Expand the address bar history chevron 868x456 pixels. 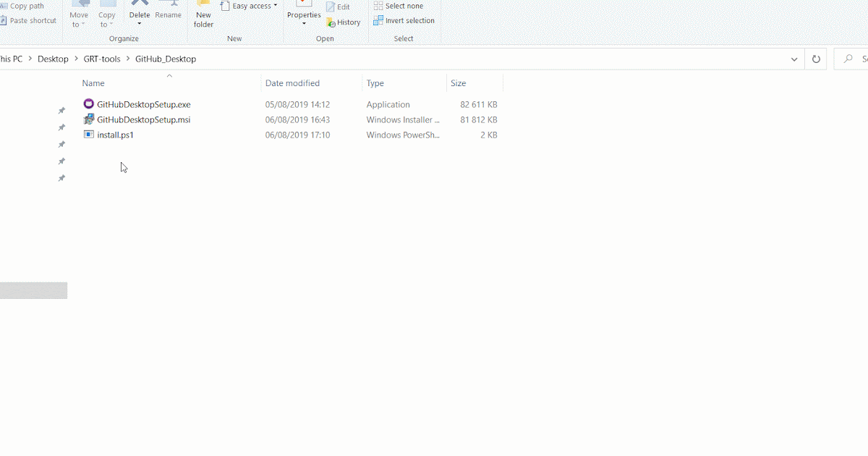[x=794, y=59]
